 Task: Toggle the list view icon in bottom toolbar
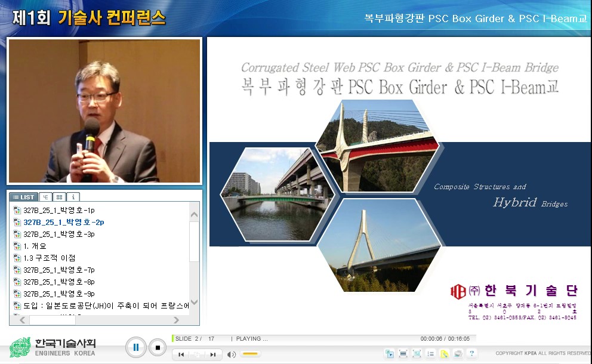430,353
